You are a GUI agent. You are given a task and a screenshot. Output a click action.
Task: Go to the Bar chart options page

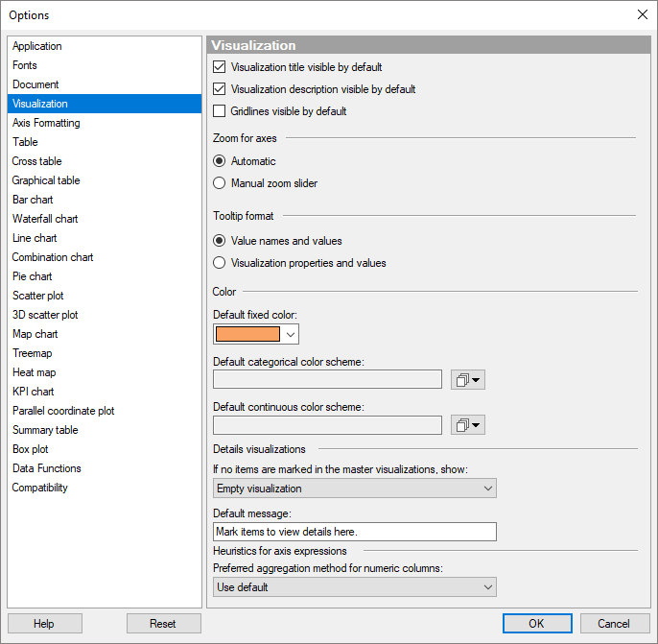point(33,200)
